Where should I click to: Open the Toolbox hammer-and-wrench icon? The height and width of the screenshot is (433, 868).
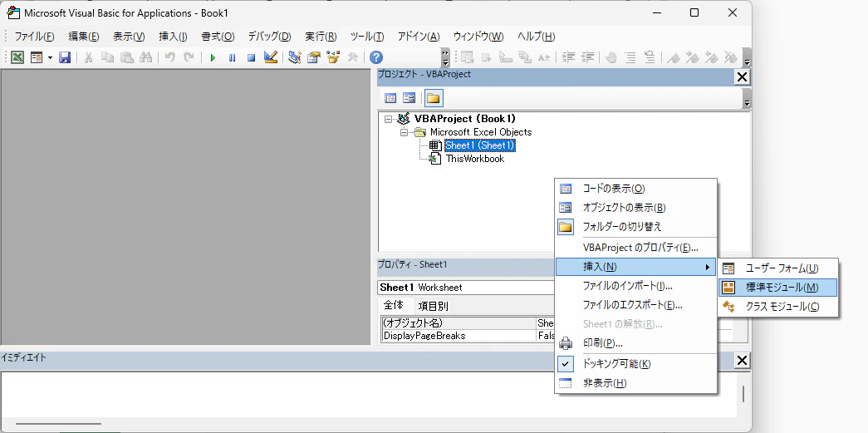click(x=352, y=57)
